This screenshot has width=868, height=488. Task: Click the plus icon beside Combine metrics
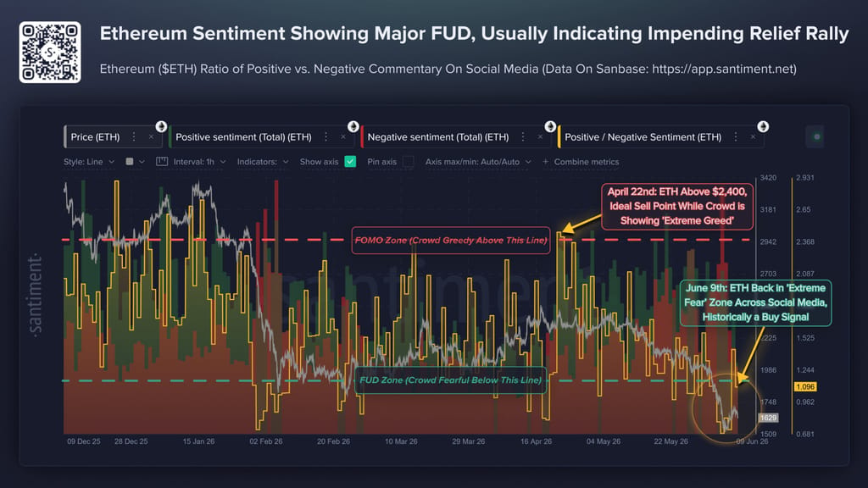pos(545,162)
